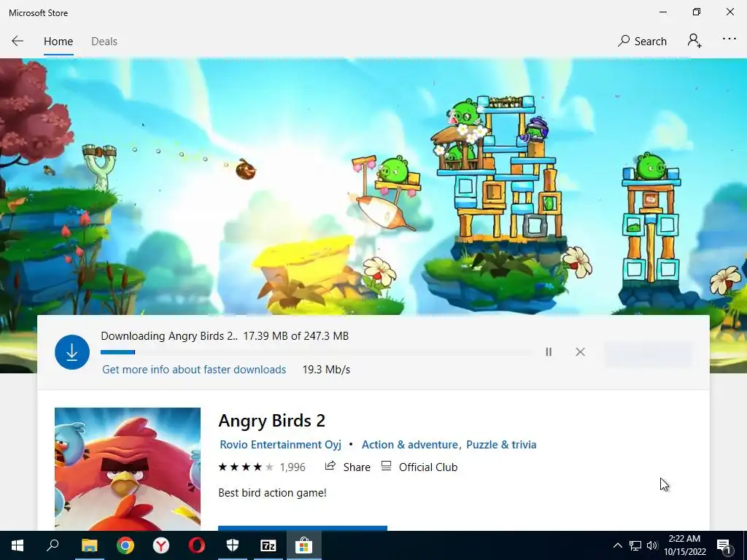Click the Microsoft Store taskbar icon
Viewport: 747px width, 560px height.
pyautogui.click(x=304, y=545)
